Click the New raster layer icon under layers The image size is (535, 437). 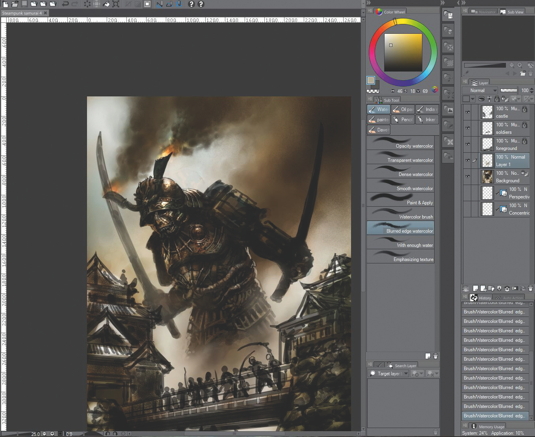click(x=475, y=289)
